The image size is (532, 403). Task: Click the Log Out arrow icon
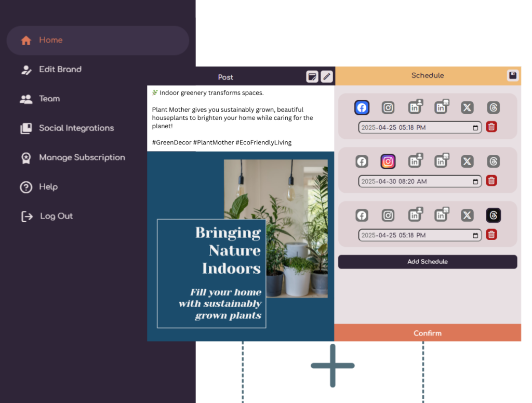click(27, 217)
